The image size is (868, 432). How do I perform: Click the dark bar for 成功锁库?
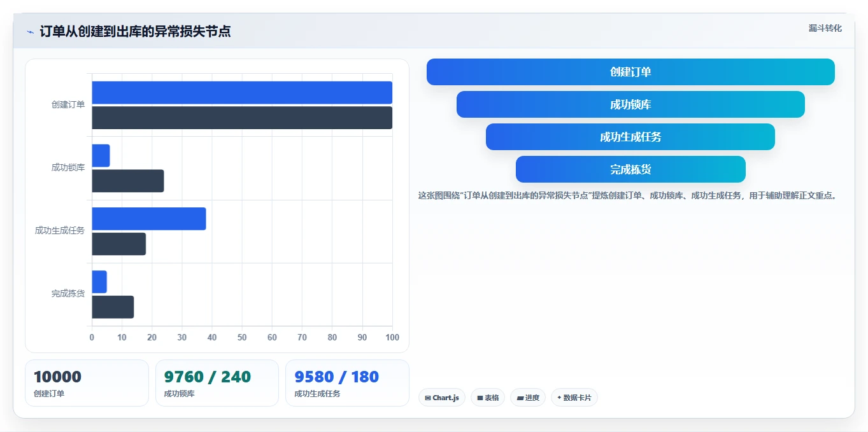click(x=128, y=181)
